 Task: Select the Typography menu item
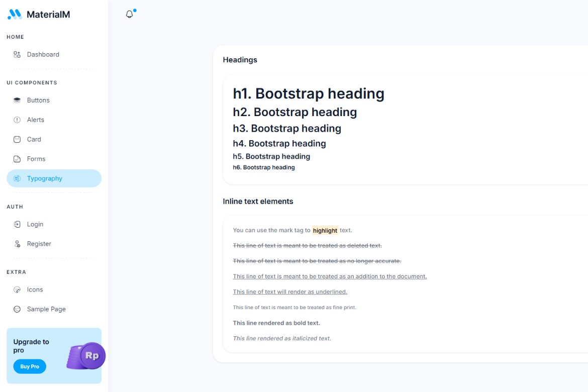pos(46,178)
